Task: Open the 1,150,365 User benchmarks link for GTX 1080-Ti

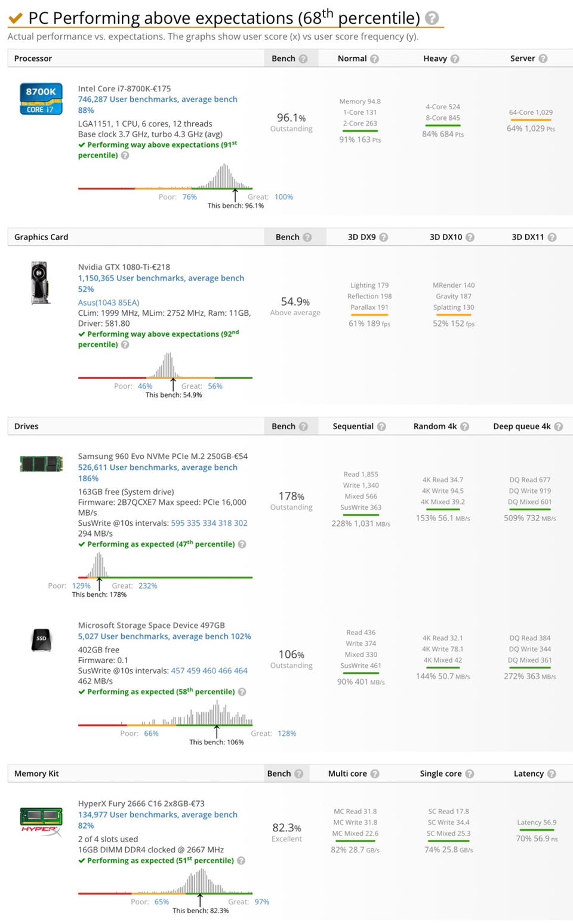Action: click(161, 278)
